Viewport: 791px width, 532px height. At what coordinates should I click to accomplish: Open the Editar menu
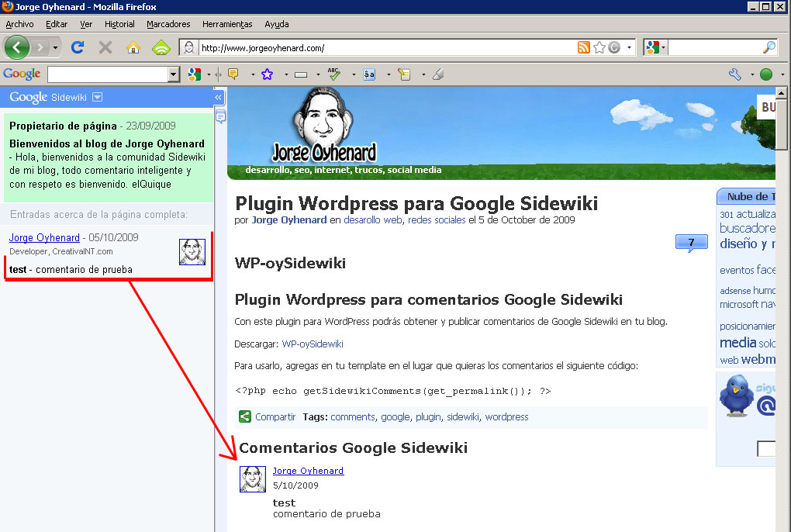point(57,24)
